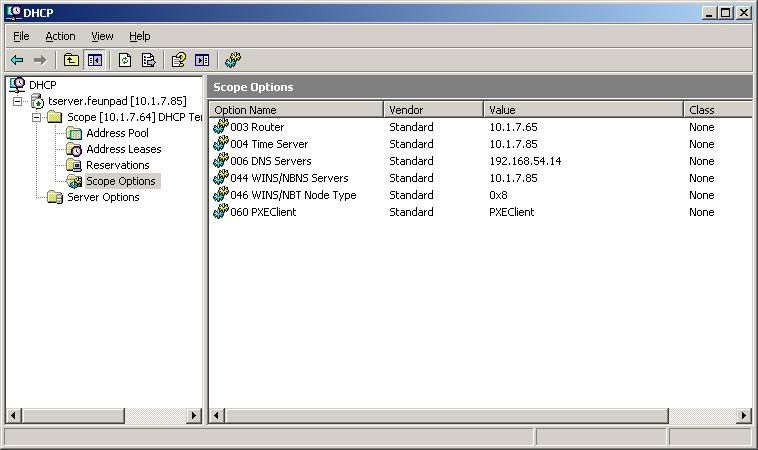Sort by the Option Name column header
This screenshot has height=450, width=758.
click(295, 110)
